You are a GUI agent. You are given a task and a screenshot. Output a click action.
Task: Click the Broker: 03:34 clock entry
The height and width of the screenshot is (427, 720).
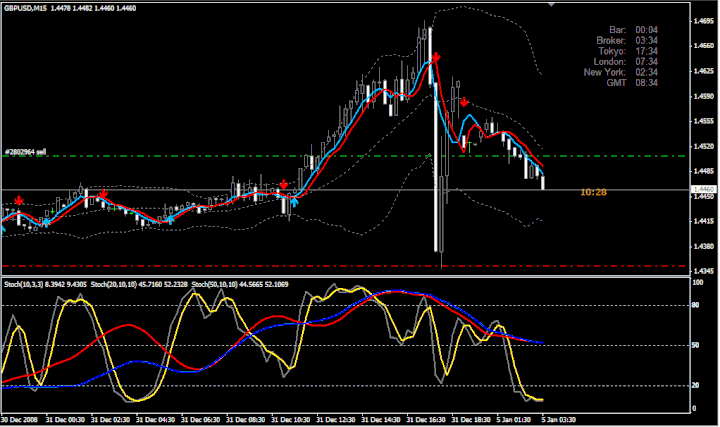coord(627,40)
